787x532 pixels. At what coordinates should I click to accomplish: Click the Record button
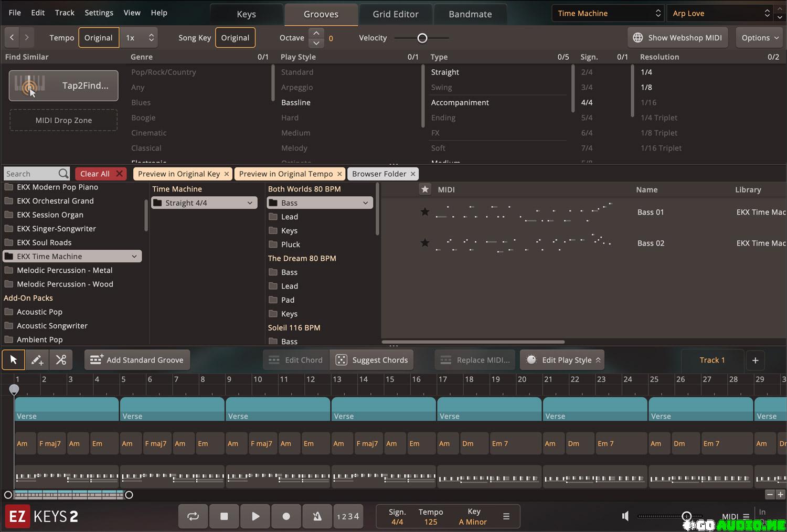point(286,516)
